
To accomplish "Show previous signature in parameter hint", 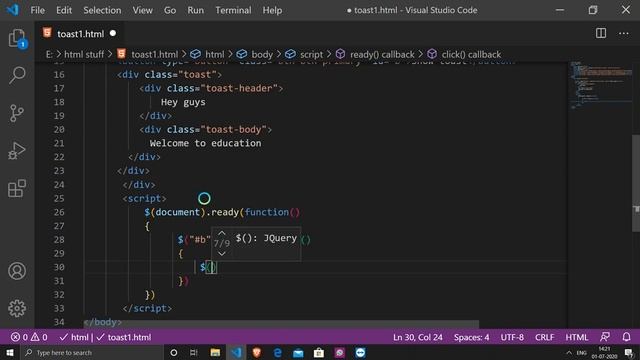I will [222, 233].
